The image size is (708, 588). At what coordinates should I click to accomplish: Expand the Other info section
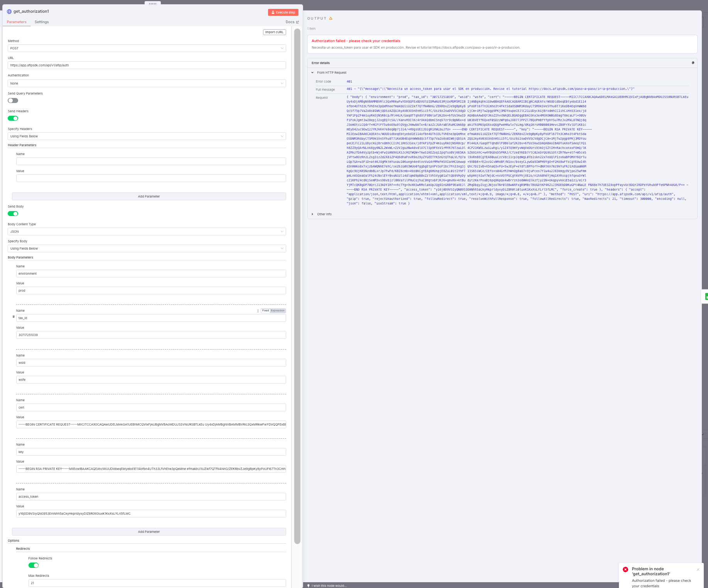point(324,214)
